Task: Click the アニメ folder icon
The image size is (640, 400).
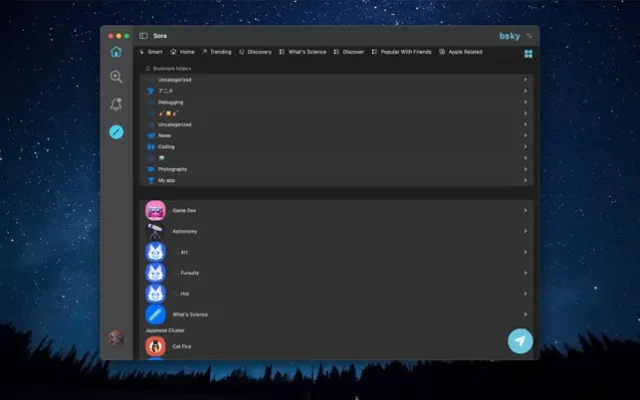Action: [x=151, y=91]
